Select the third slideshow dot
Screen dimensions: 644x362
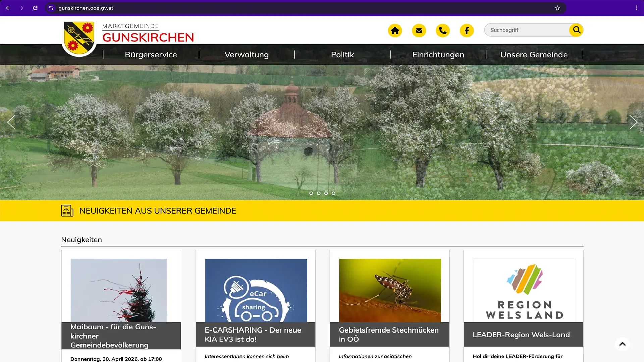point(326,193)
